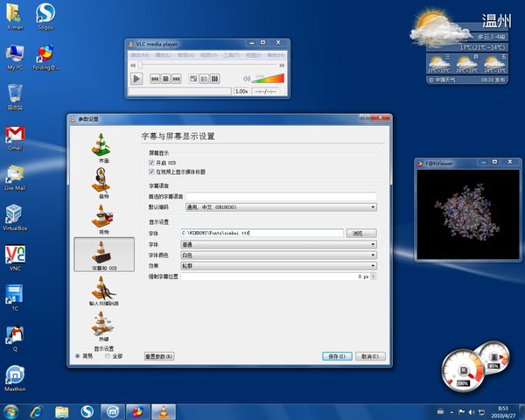This screenshot has height=420, width=525.
Task: Select the All (全部) settings radio button
Action: coord(108,356)
